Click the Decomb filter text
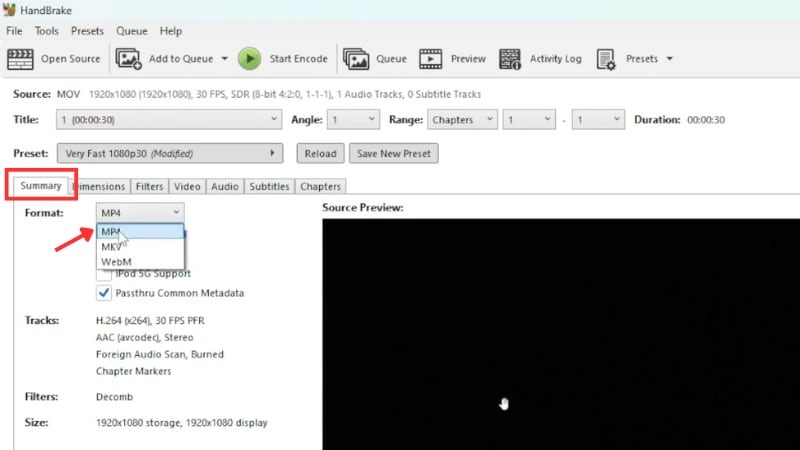 (114, 397)
